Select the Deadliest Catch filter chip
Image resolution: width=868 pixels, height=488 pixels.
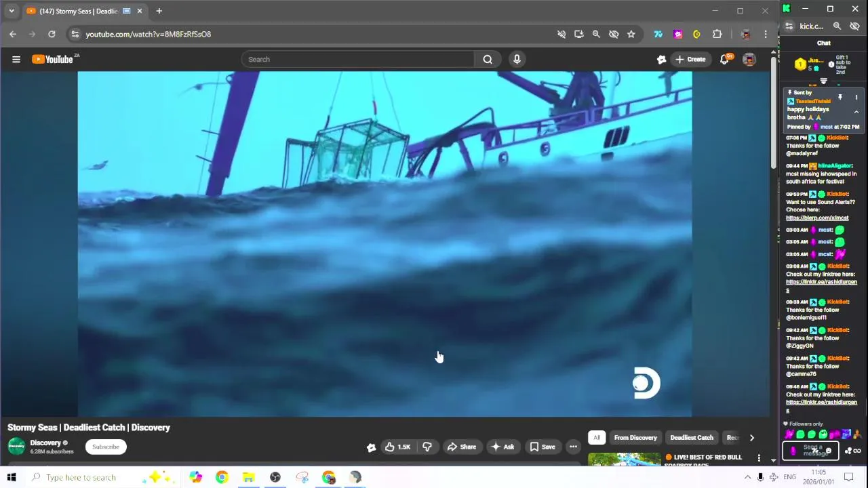coord(692,438)
